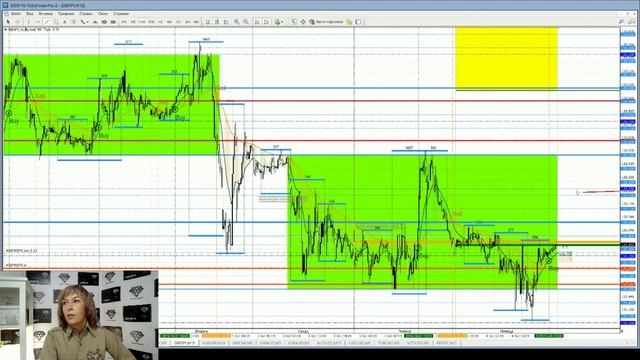The image size is (640, 360).
Task: Select the active GBPJPY chart tab
Action: 184,343
